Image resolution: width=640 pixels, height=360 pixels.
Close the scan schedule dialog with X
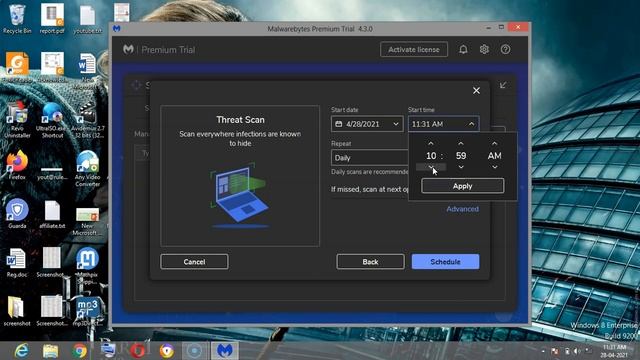[x=476, y=91]
